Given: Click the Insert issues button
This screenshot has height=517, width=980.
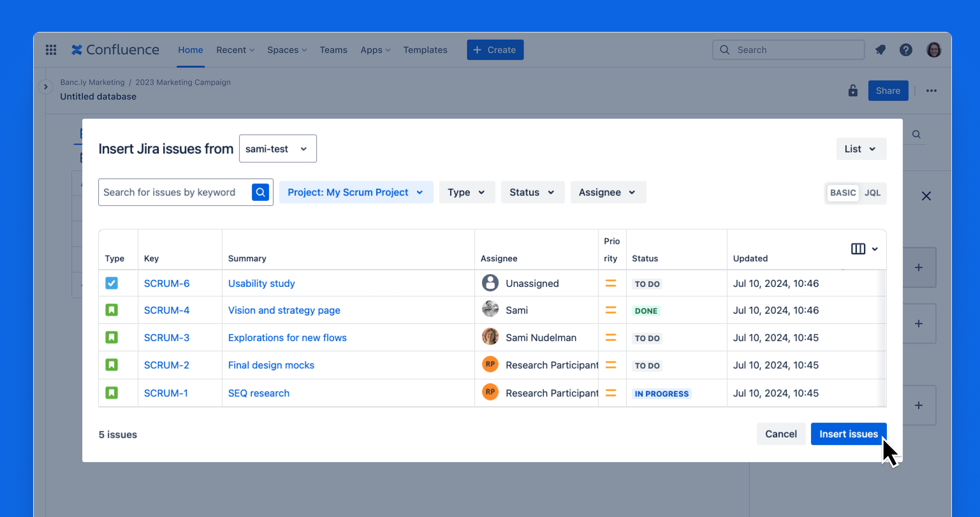Looking at the screenshot, I should click(x=848, y=434).
